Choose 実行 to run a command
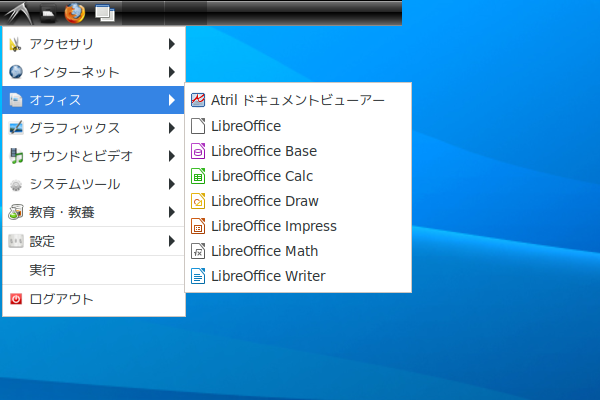600x400 pixels. [94, 270]
